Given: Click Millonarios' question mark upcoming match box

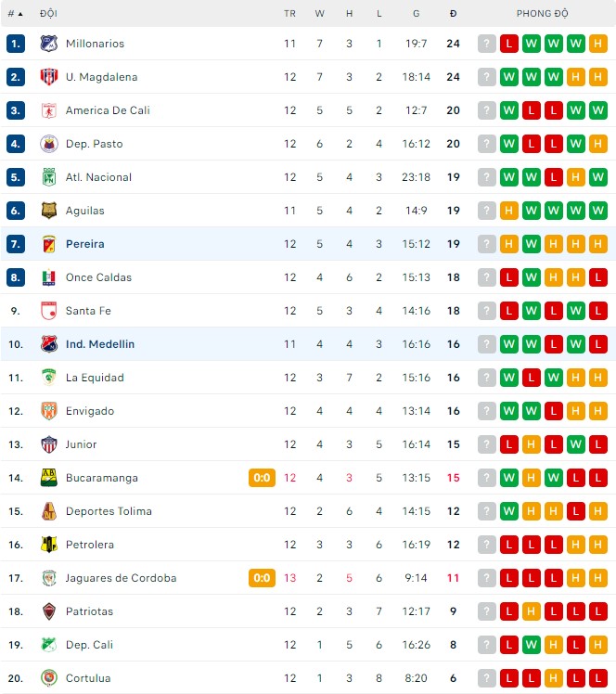Looking at the screenshot, I should pos(487,44).
